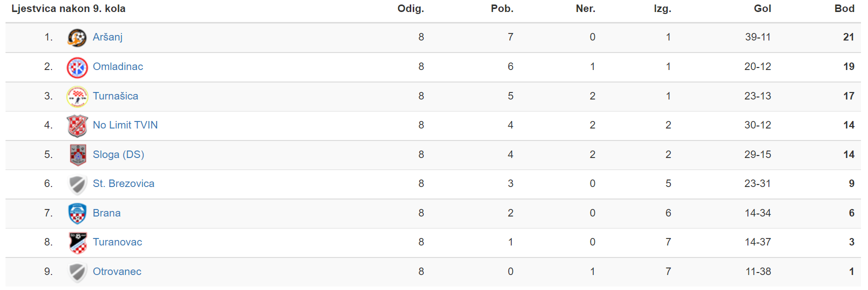
Task: Open the St. Brezovica team link
Action: click(124, 183)
